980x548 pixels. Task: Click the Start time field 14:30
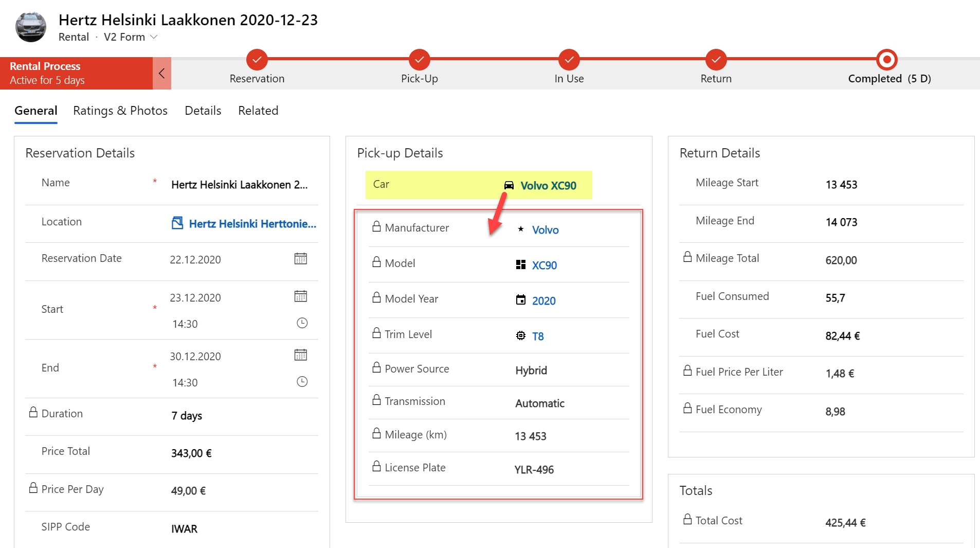pyautogui.click(x=185, y=324)
